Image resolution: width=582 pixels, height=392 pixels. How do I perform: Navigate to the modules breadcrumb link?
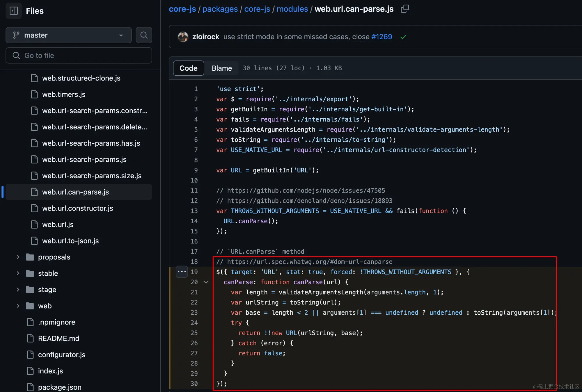(x=292, y=9)
